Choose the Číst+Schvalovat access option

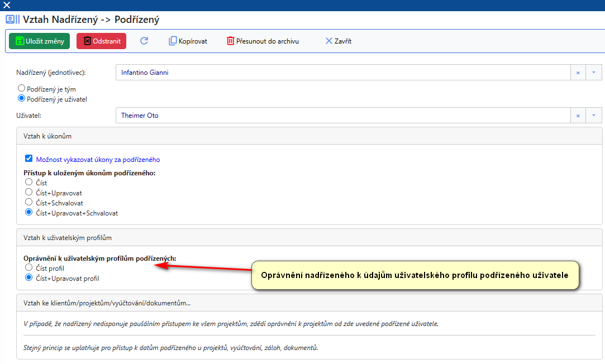pyautogui.click(x=29, y=203)
